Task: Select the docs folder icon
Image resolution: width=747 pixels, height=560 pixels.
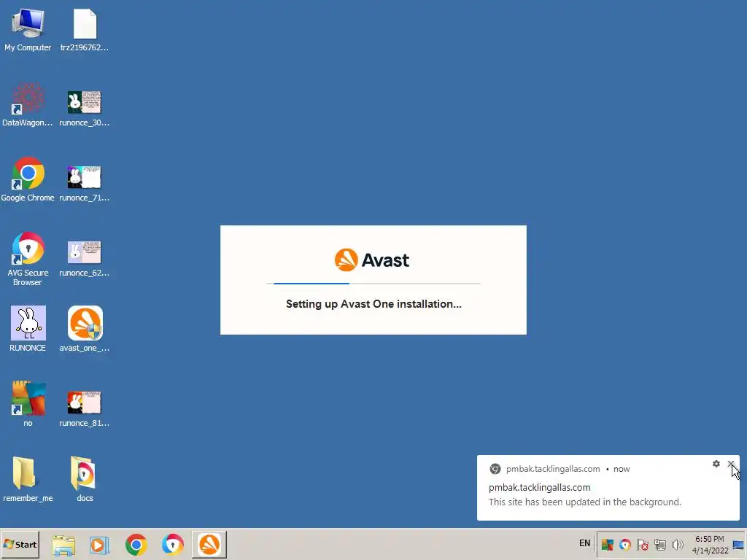Action: [85, 479]
